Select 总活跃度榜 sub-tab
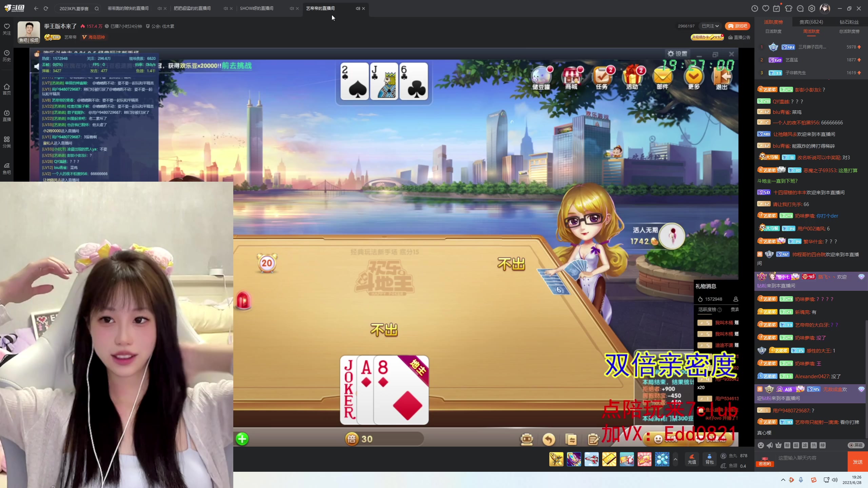Image resolution: width=868 pixels, height=488 pixels. pyautogui.click(x=849, y=31)
